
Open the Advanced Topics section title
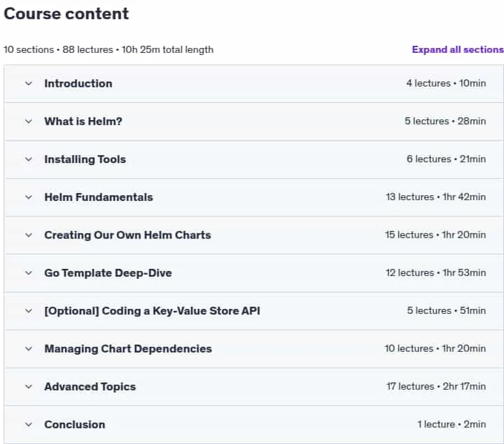click(x=90, y=387)
